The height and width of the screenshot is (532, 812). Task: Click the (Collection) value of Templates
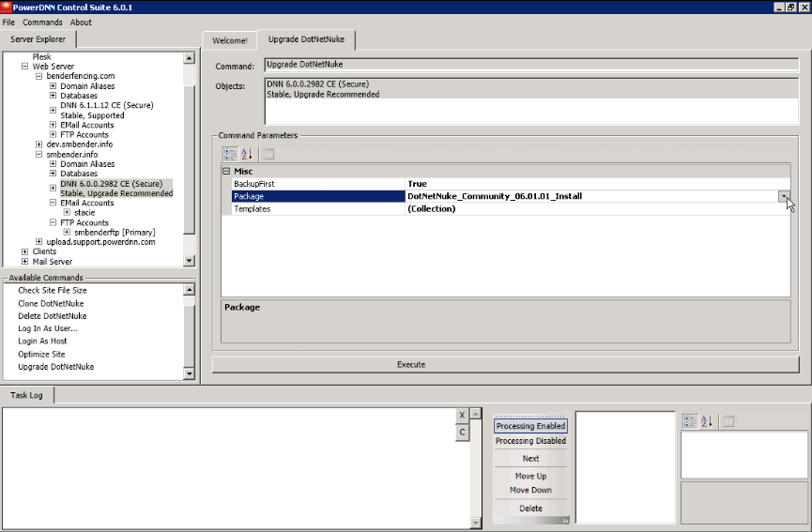click(x=432, y=208)
